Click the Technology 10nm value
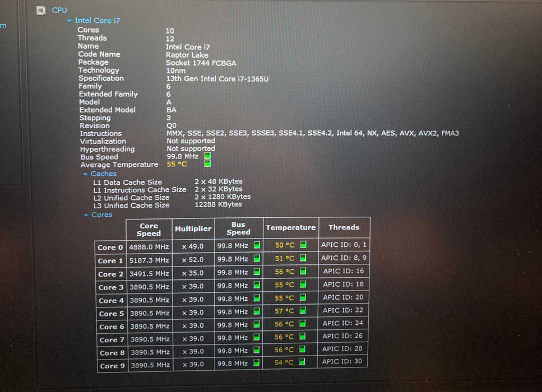Screen dimensions: 542x392 pyautogui.click(x=175, y=71)
